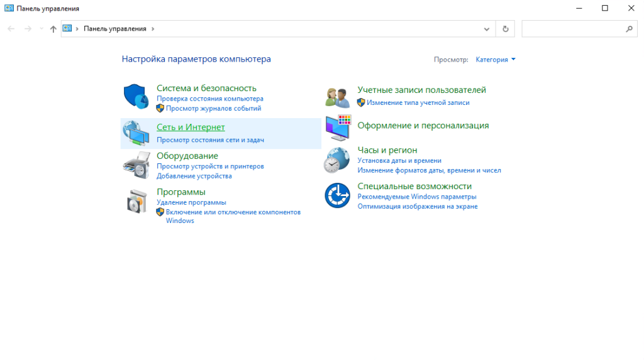Click the search magnifier icon
644x360 pixels.
coord(629,29)
